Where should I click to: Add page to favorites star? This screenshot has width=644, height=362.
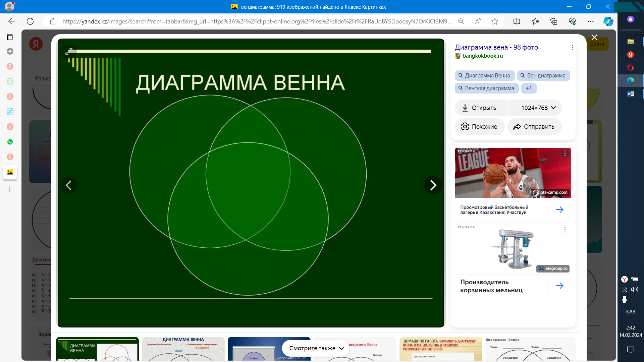[x=494, y=21]
